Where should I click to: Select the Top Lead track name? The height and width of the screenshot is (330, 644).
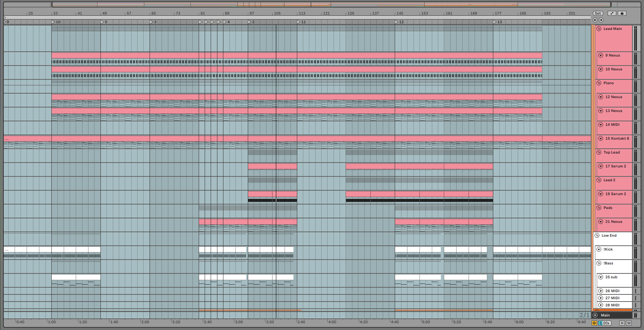click(611, 152)
